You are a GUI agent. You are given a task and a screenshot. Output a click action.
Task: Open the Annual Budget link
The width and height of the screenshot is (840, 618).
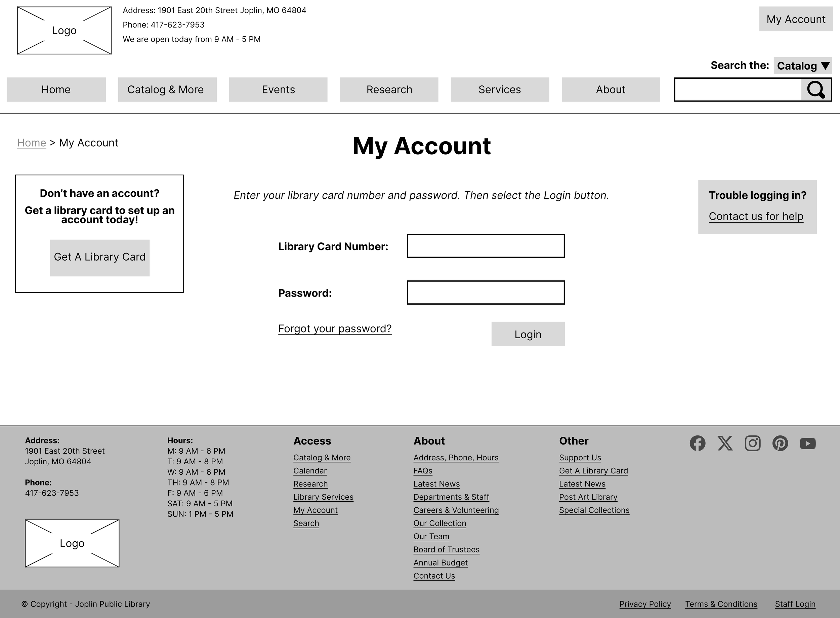coord(440,562)
